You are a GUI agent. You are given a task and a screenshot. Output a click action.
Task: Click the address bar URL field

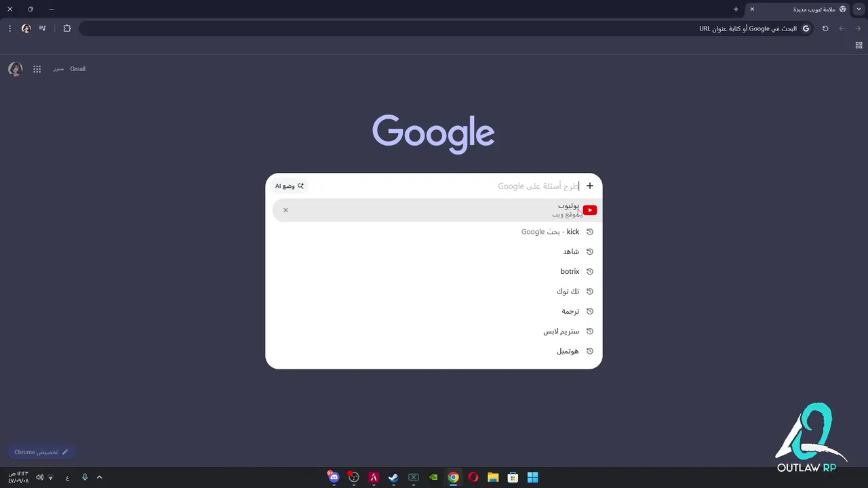pyautogui.click(x=446, y=28)
